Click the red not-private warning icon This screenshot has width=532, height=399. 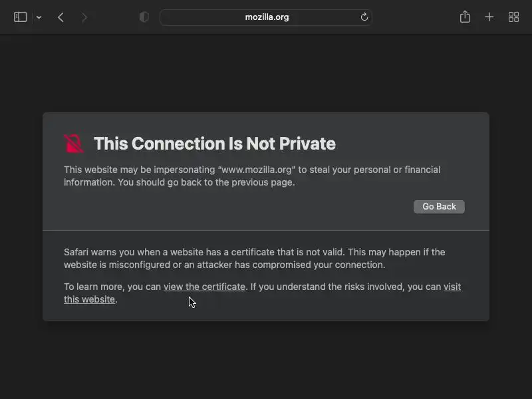(74, 143)
